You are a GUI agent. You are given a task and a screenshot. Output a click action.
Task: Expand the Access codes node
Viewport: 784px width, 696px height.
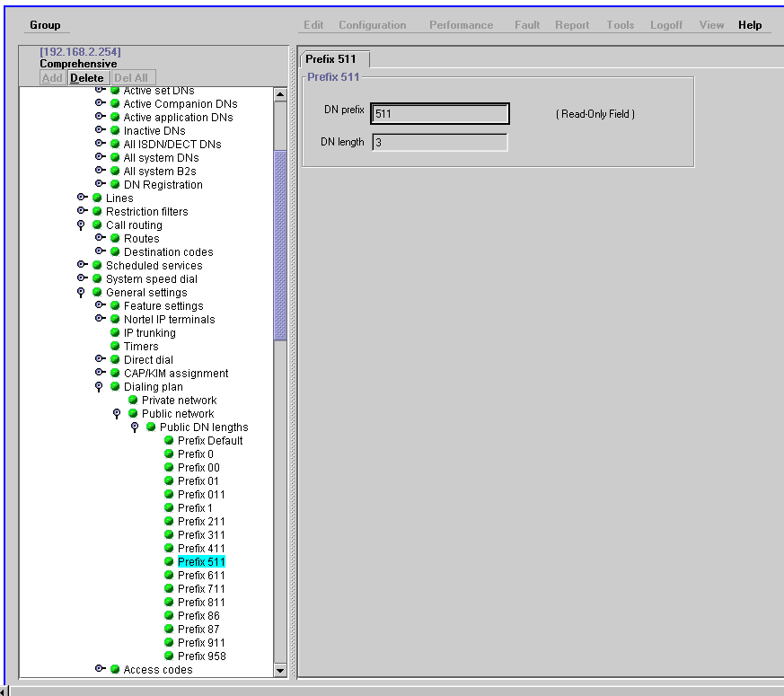pyautogui.click(x=101, y=670)
